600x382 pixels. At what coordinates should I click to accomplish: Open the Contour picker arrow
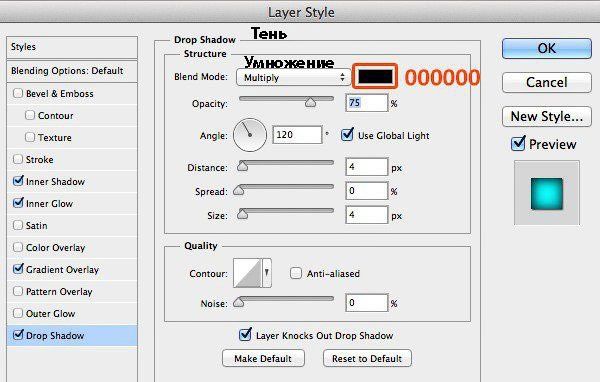click(267, 273)
